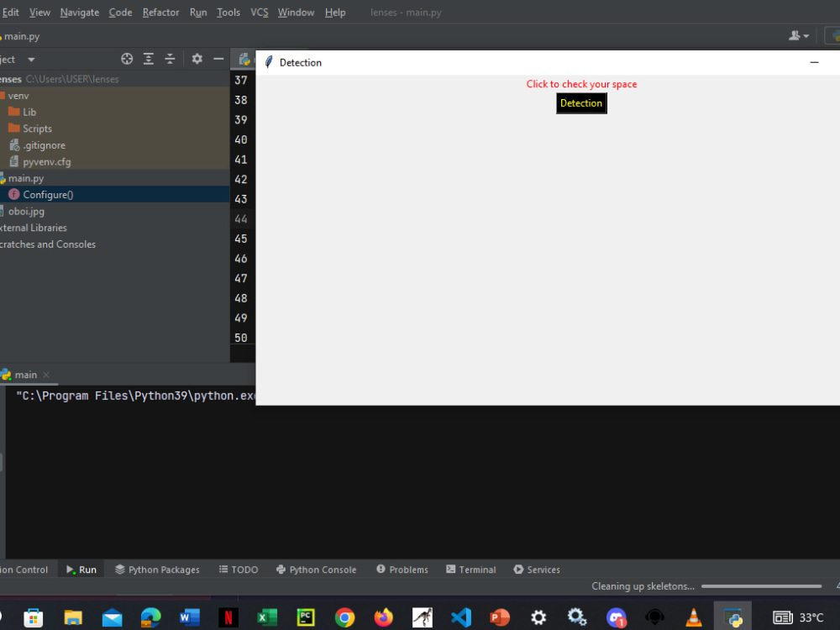
Task: Open the Problems tool window
Action: click(402, 569)
